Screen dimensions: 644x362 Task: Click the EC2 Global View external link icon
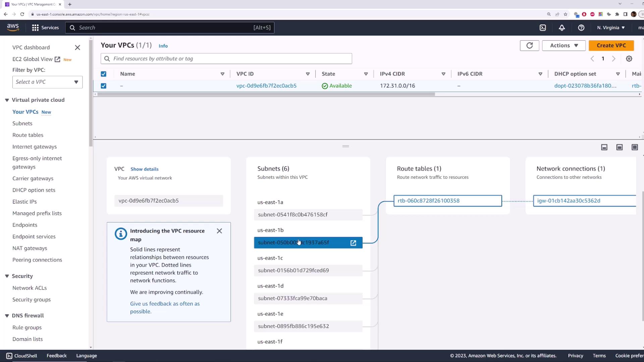(57, 59)
